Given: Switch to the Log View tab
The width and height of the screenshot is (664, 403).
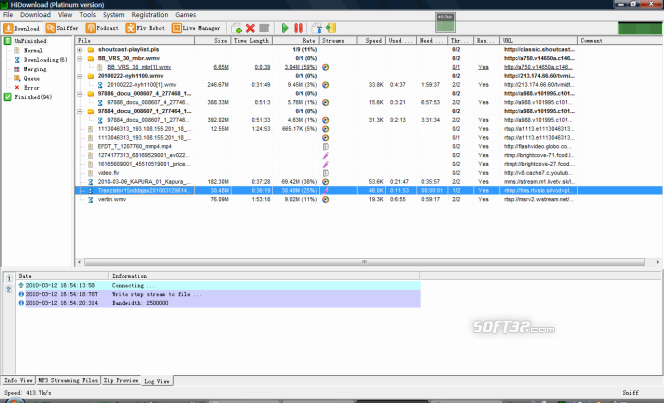Looking at the screenshot, I should pyautogui.click(x=157, y=381).
